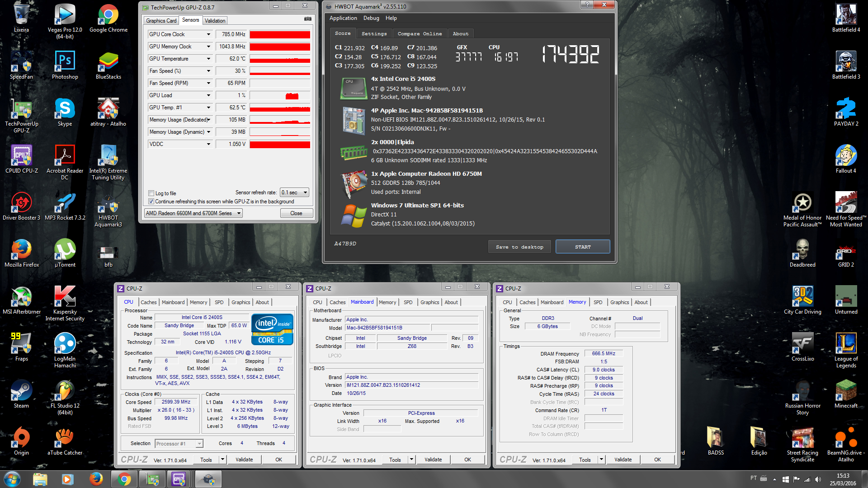Open Battlefield 4 desktop icon
This screenshot has height=488, width=868.
(846, 18)
